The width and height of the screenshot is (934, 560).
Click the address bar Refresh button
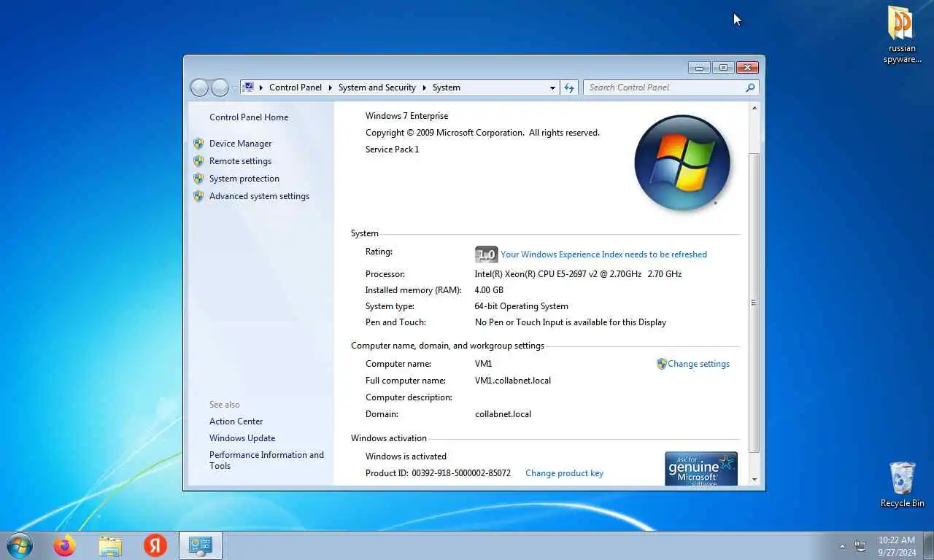[x=569, y=87]
